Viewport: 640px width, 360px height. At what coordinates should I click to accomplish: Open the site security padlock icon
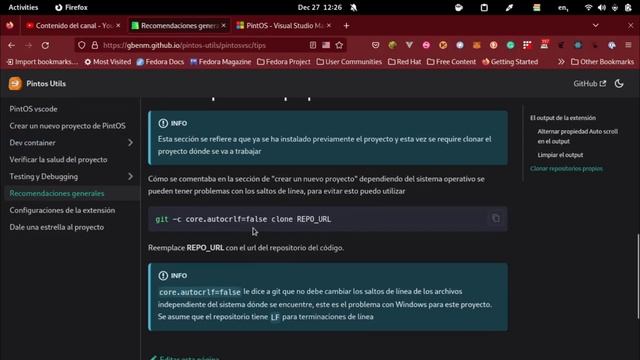(95, 45)
